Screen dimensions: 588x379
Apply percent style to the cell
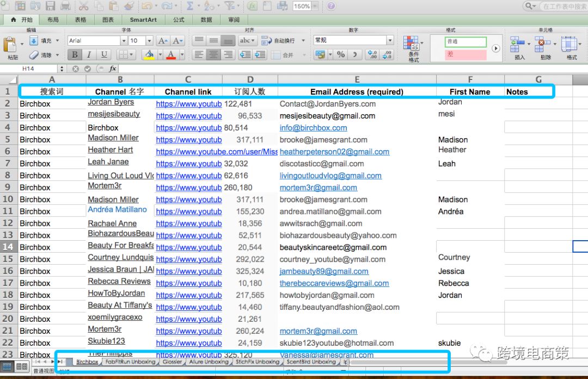click(341, 55)
